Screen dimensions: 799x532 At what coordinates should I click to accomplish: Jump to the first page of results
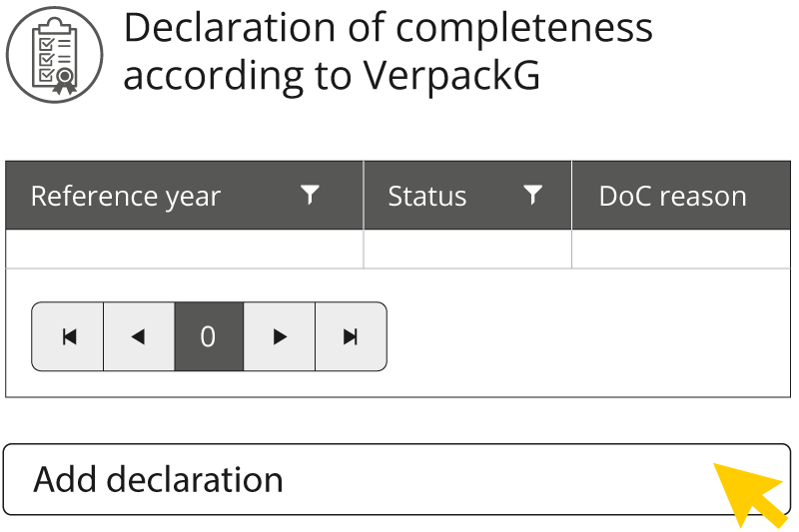[x=68, y=336]
